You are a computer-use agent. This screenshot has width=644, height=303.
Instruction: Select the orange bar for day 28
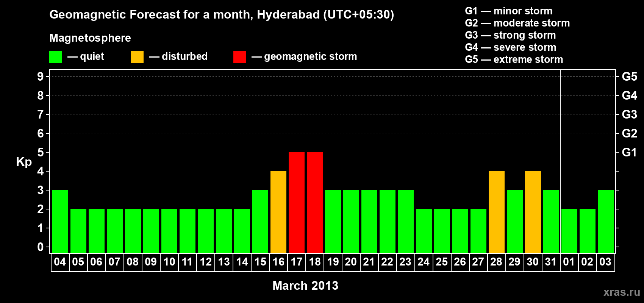tap(497, 212)
